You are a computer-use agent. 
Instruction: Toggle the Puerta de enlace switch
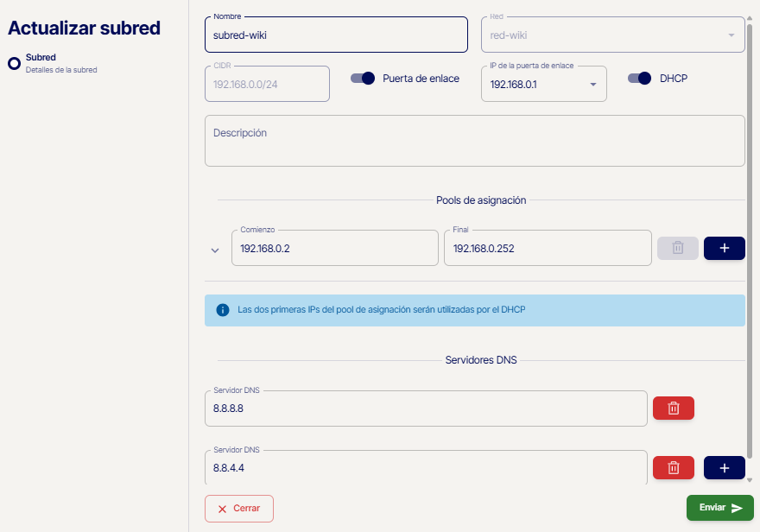point(363,79)
